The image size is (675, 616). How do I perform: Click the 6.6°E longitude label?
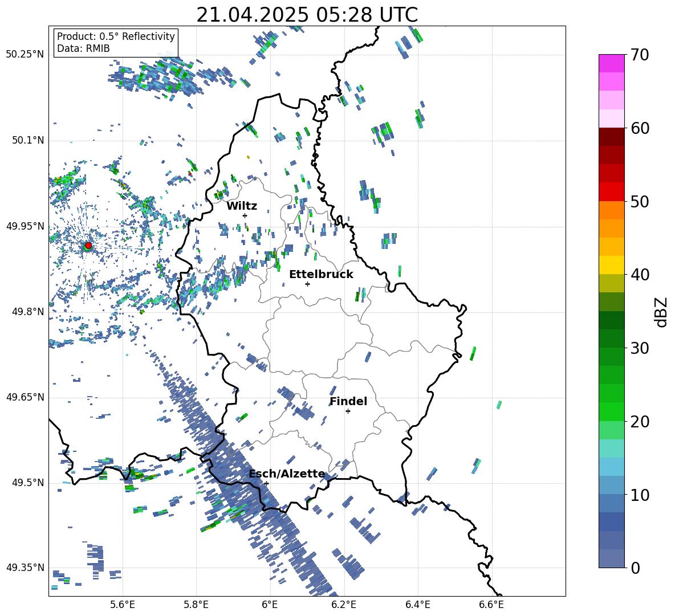coord(491,605)
